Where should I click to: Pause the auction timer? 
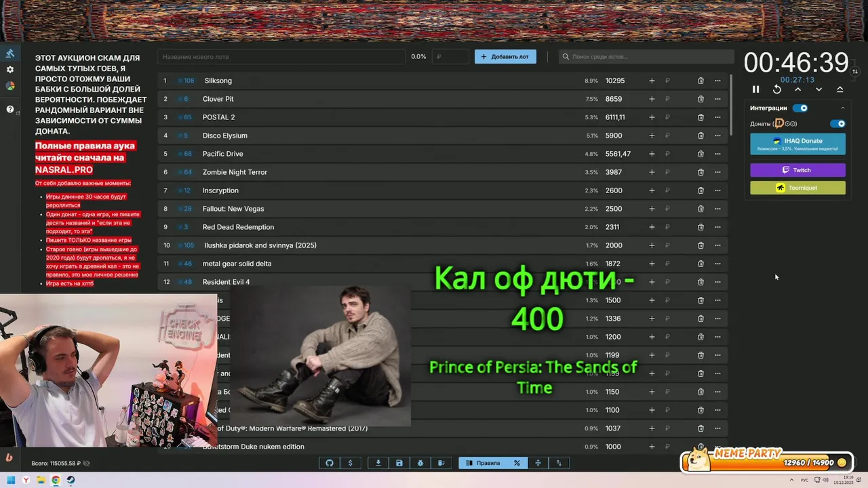(x=756, y=89)
